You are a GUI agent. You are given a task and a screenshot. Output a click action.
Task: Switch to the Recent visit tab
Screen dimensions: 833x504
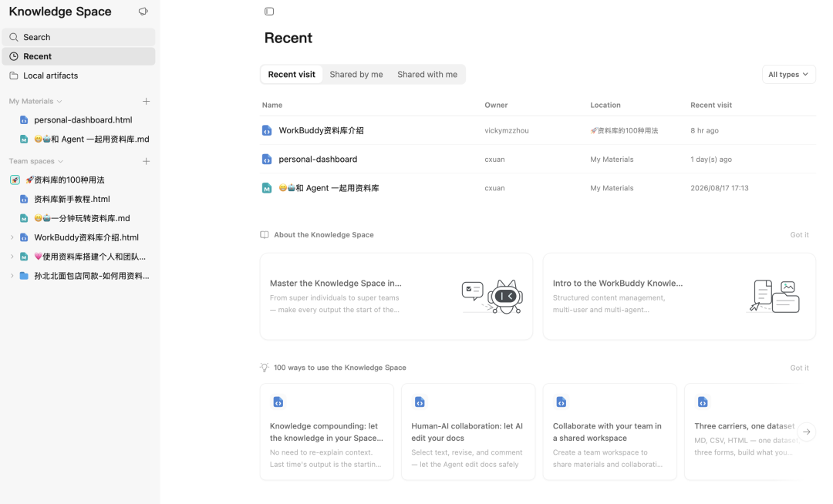coord(292,74)
